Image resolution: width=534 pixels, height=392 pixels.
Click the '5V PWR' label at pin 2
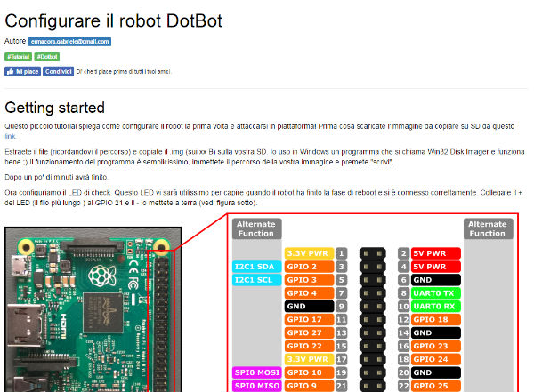[436, 253]
